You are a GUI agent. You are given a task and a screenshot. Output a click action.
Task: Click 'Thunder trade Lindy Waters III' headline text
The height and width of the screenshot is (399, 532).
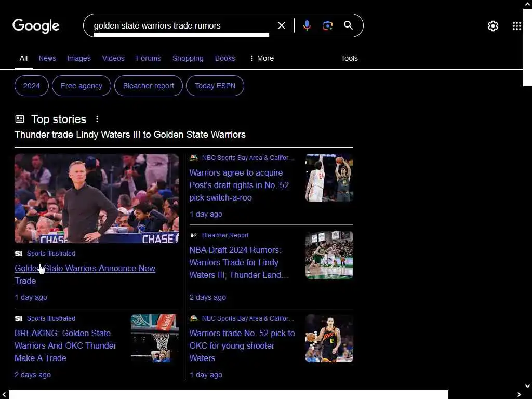130,135
